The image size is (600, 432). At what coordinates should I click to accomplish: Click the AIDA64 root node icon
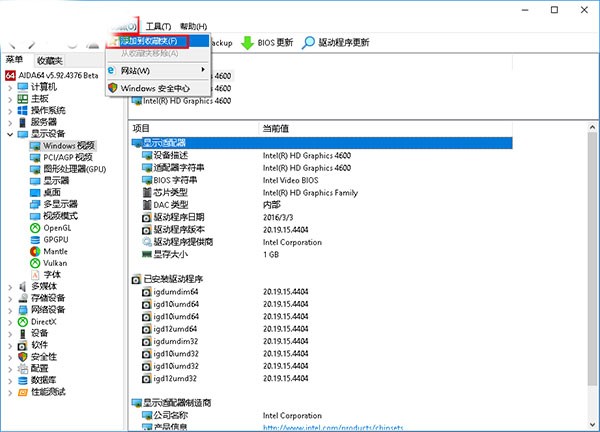point(10,76)
